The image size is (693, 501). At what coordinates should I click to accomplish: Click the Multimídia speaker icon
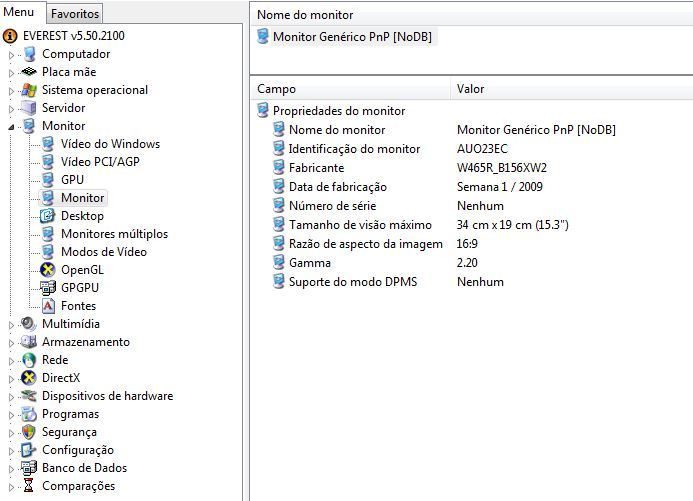(29, 324)
